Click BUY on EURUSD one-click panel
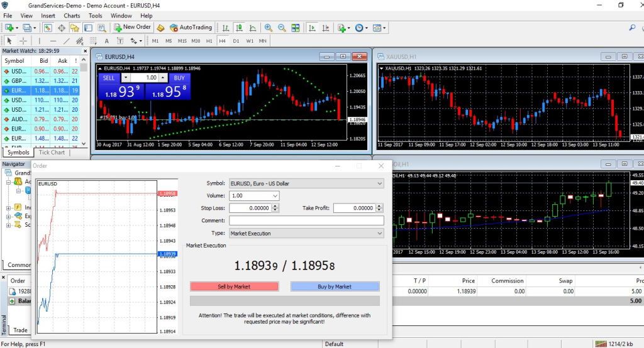Screen dimensions: 644x348 [179, 78]
